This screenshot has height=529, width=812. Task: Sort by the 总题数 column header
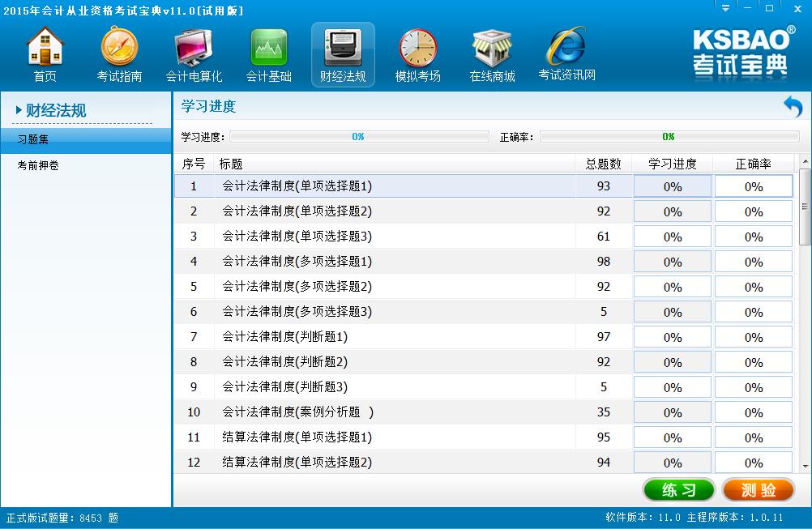tap(603, 164)
